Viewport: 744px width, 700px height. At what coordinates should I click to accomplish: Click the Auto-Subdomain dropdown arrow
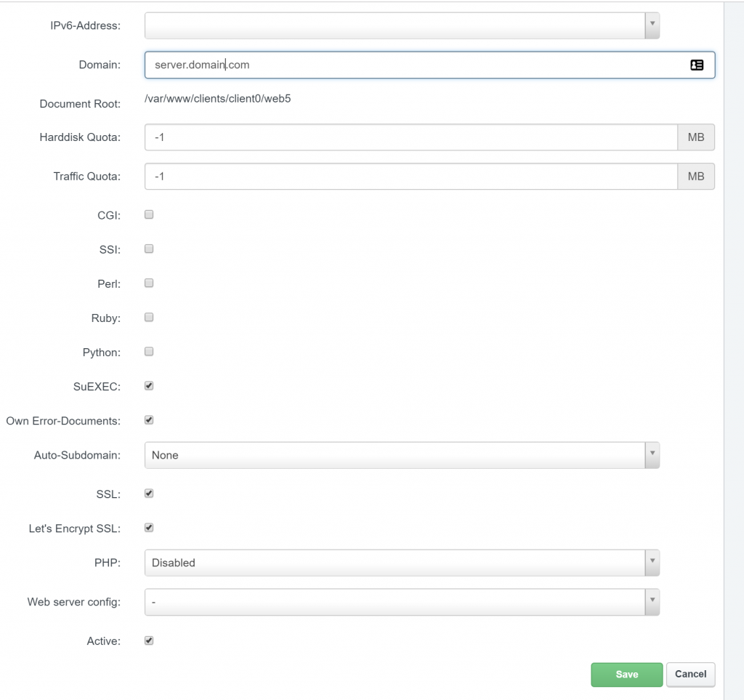click(652, 455)
